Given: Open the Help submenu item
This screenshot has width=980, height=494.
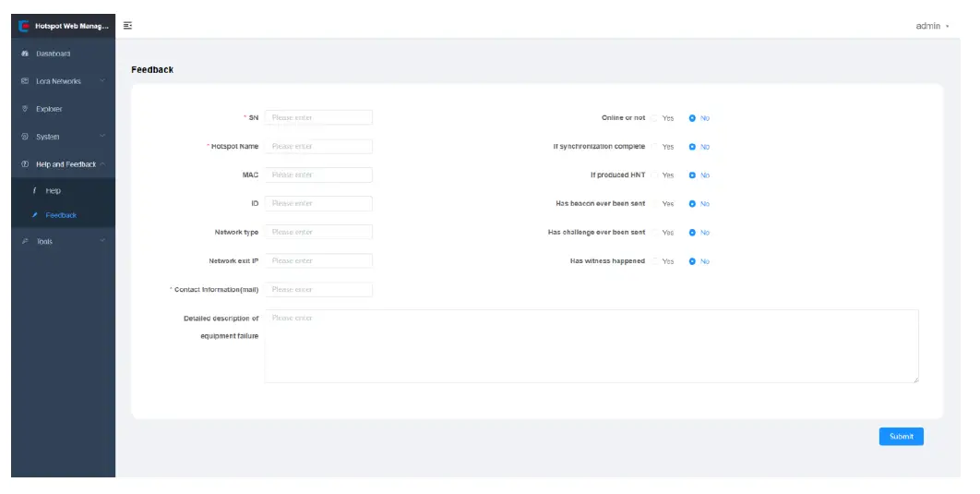Looking at the screenshot, I should [63, 191].
